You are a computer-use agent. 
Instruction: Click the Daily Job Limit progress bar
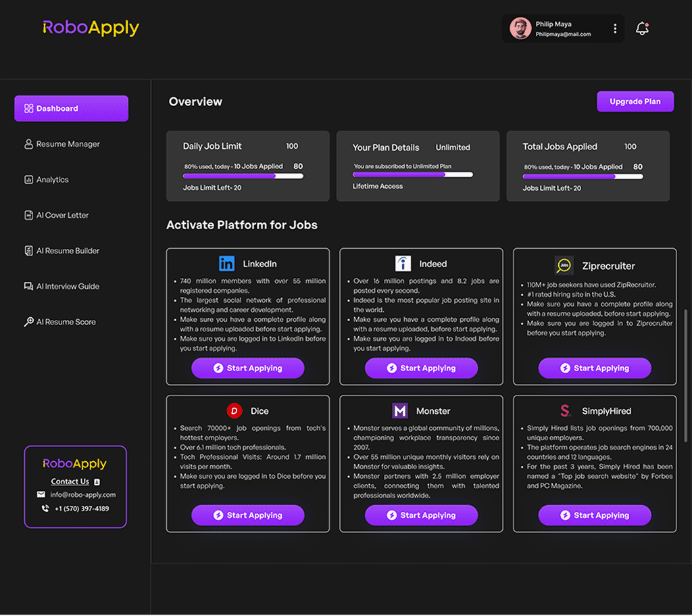(243, 176)
